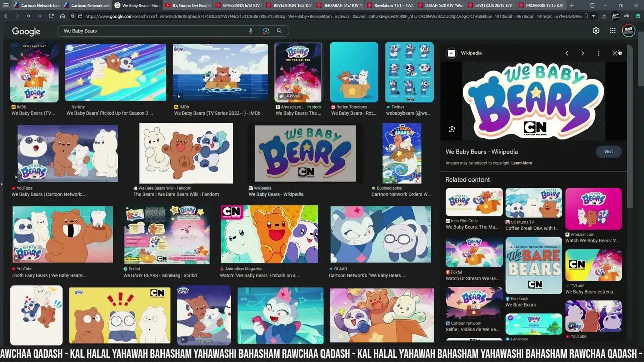Open the Google account avatar
This screenshot has width=644, height=362.
(629, 31)
